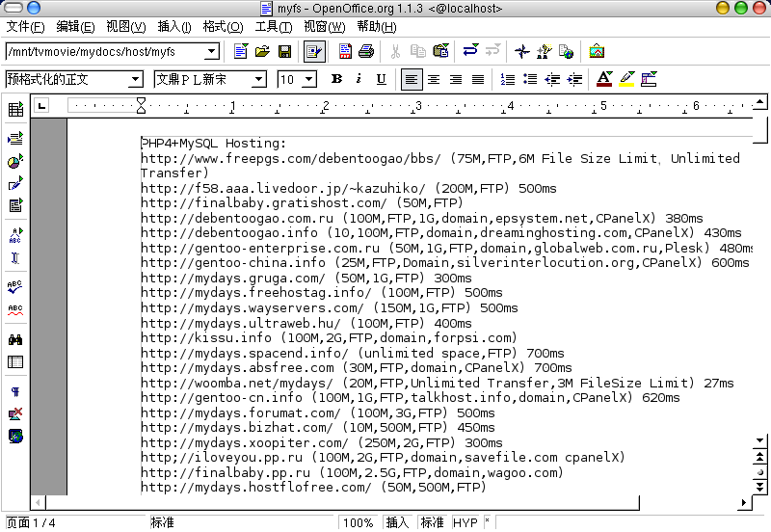Open the 帮助(H) menu
This screenshot has height=532, width=771.
click(377, 27)
